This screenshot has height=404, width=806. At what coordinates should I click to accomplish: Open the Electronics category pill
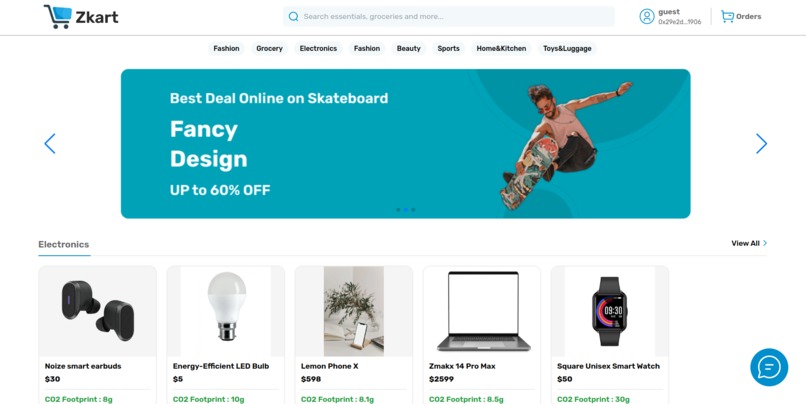pyautogui.click(x=318, y=48)
